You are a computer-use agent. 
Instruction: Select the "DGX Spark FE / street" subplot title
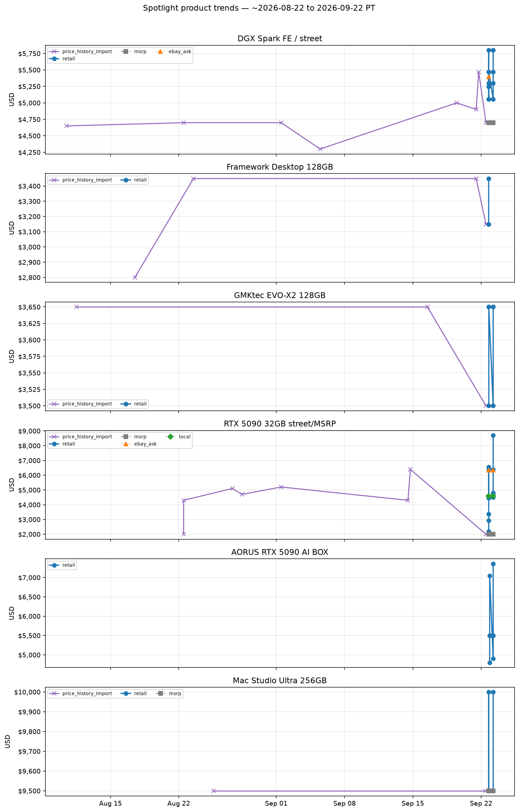click(x=280, y=39)
